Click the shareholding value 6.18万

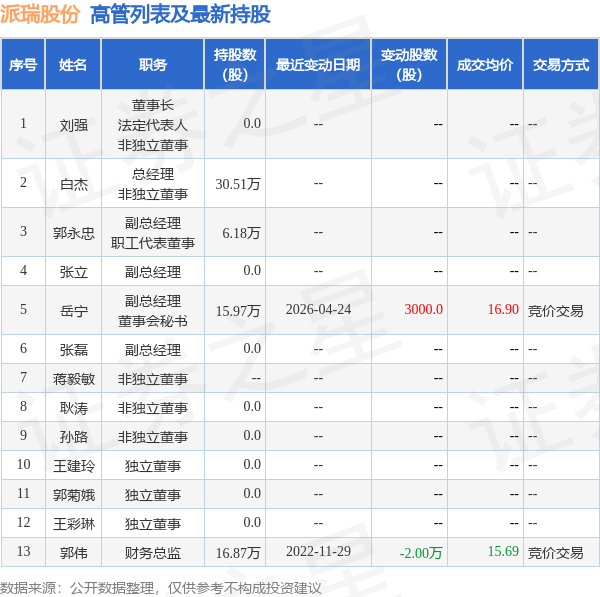coord(241,233)
